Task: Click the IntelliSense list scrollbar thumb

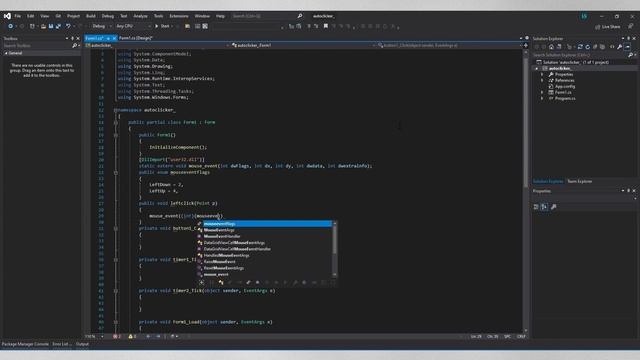Action: pos(335,239)
